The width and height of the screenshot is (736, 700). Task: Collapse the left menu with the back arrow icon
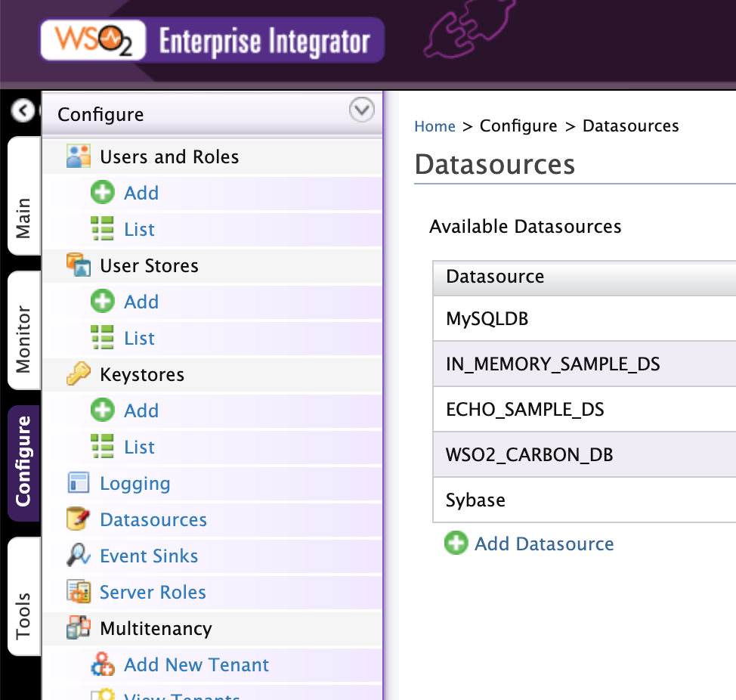(x=23, y=111)
